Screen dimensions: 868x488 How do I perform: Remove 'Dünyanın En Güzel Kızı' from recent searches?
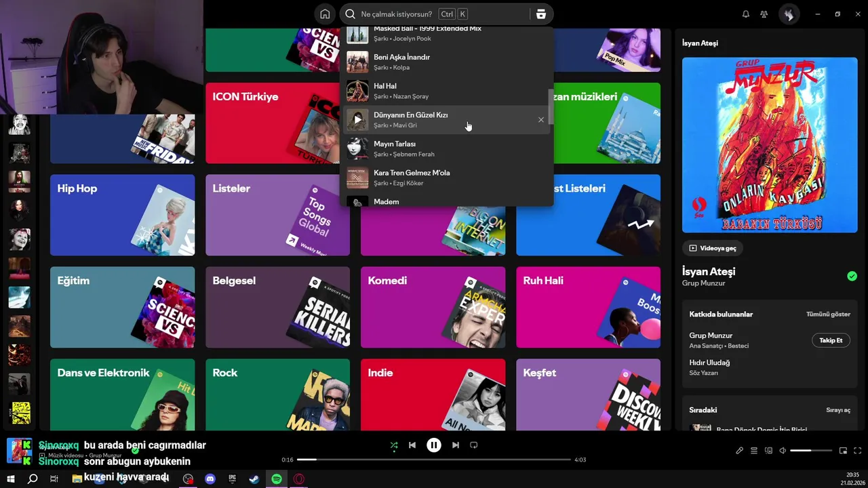tap(541, 120)
